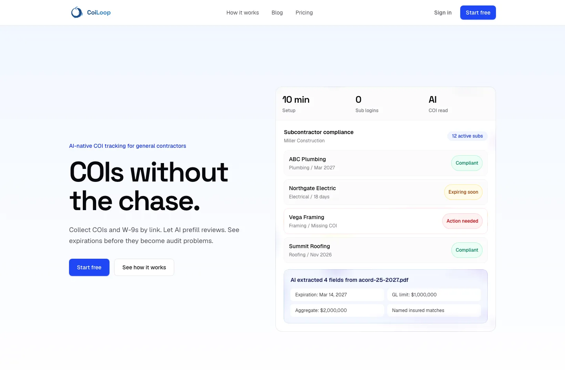
Task: Open the Pricing page
Action: point(304,13)
